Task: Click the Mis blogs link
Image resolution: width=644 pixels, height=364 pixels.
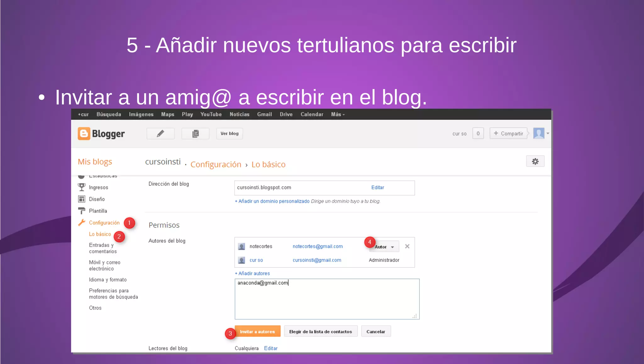Action: [95, 162]
